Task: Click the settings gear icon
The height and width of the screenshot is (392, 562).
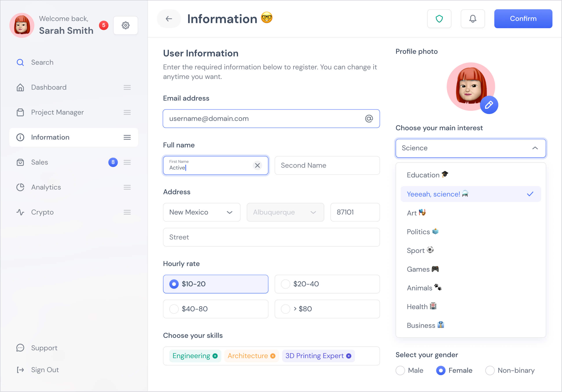Action: [x=126, y=25]
